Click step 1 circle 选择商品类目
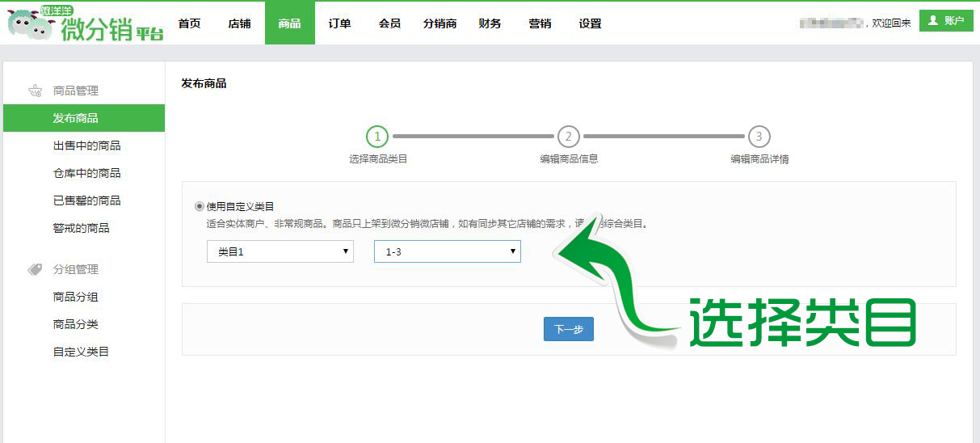Screen dimensions: 980x443 click(377, 137)
